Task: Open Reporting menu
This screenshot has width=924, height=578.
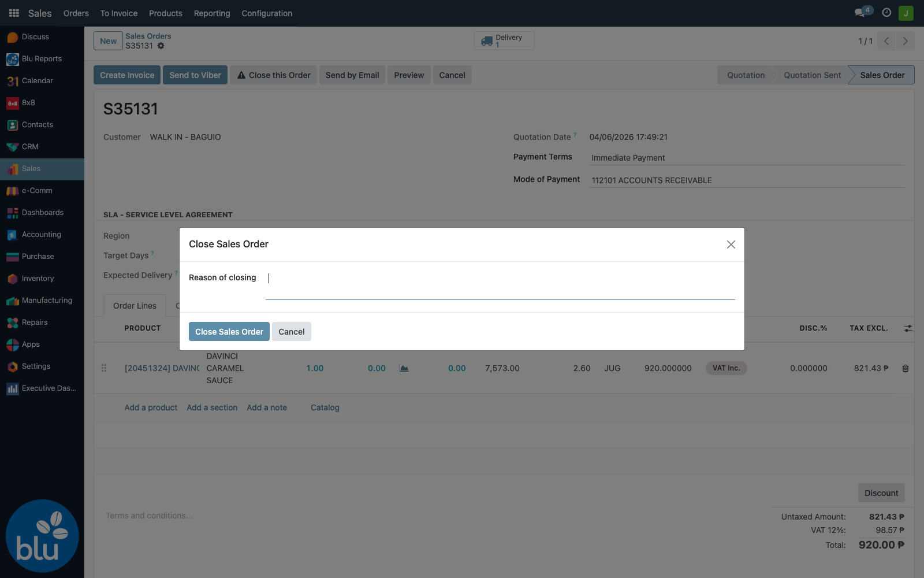Action: [x=212, y=13]
